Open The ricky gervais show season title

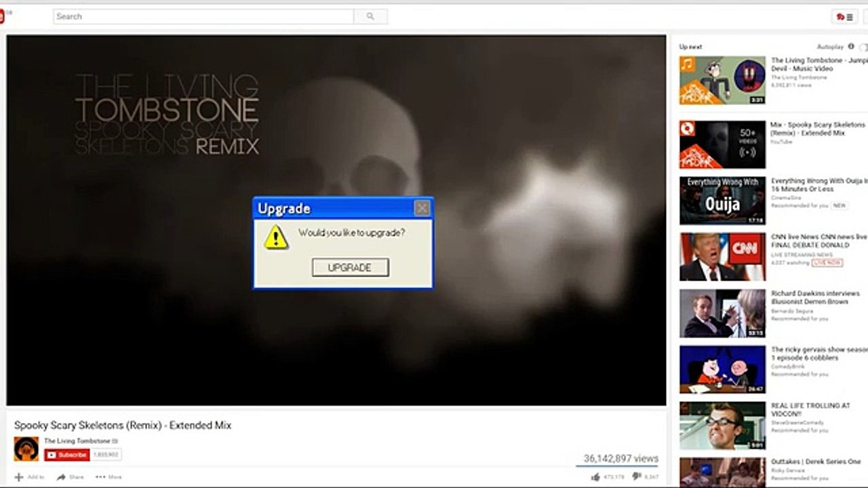click(x=818, y=353)
